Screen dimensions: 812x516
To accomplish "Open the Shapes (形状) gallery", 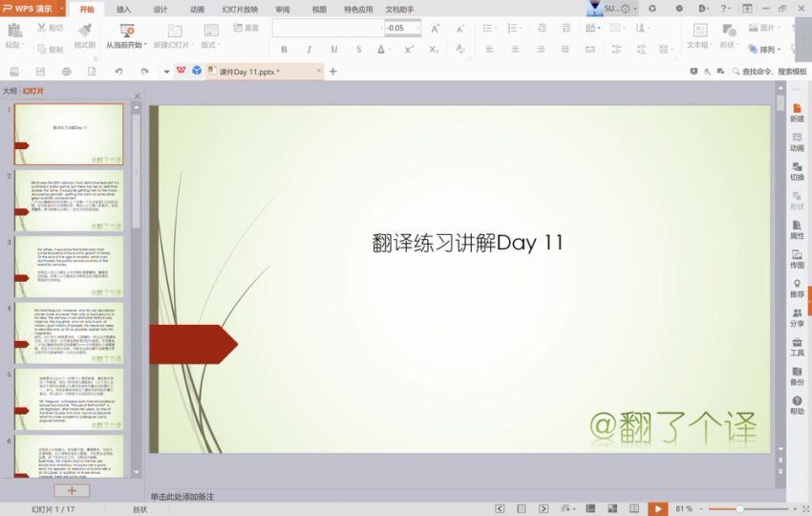I will tap(728, 35).
